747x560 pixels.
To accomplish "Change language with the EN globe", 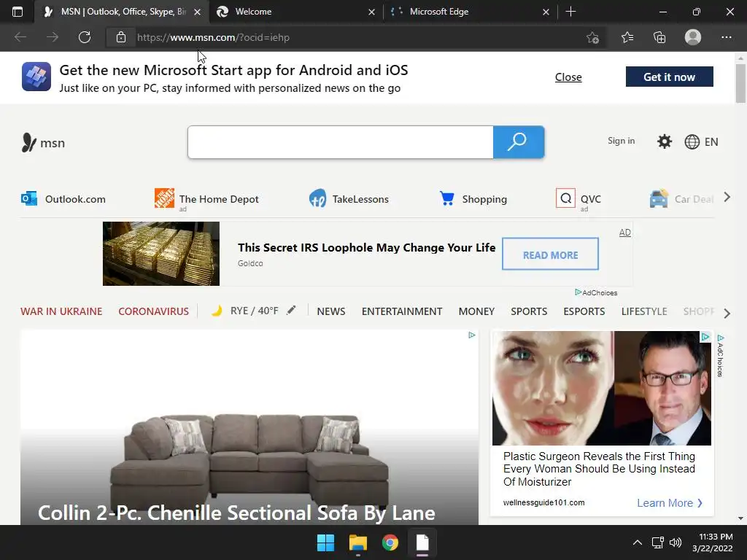I will point(701,141).
